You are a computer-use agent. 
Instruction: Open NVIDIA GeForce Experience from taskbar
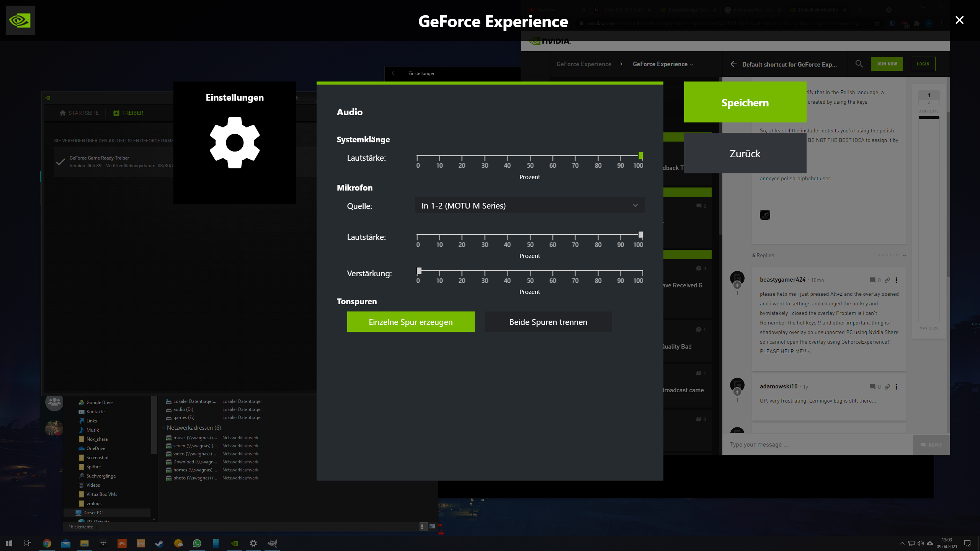[234, 543]
